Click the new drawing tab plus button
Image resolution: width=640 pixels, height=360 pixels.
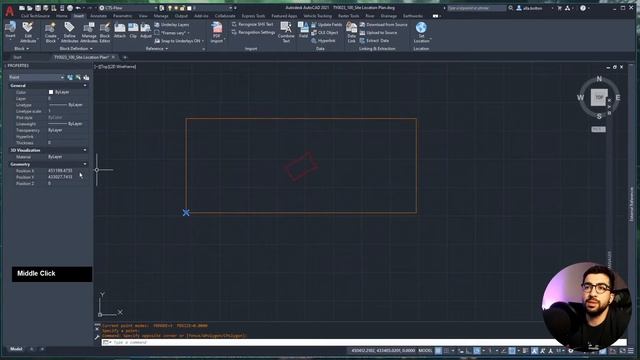[x=125, y=58]
